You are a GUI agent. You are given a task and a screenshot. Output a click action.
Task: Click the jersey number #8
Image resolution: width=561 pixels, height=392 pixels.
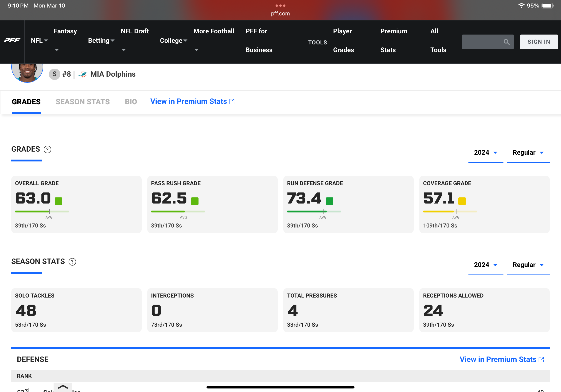tap(66, 74)
